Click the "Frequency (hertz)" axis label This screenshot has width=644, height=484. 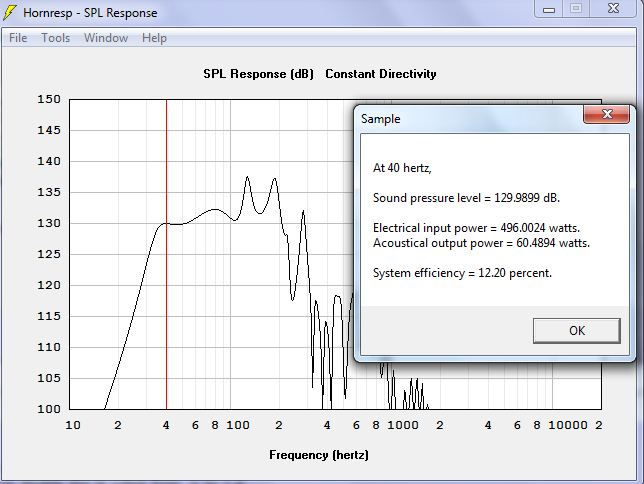pos(319,455)
